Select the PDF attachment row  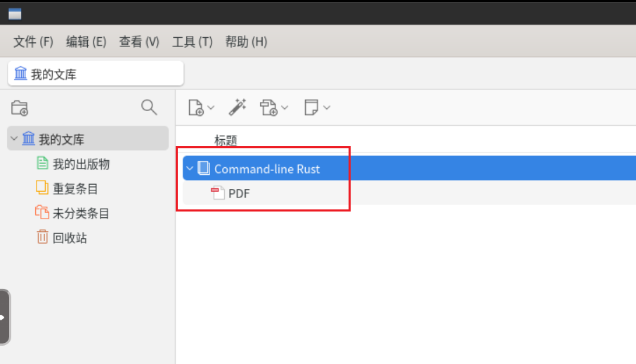[409, 193]
